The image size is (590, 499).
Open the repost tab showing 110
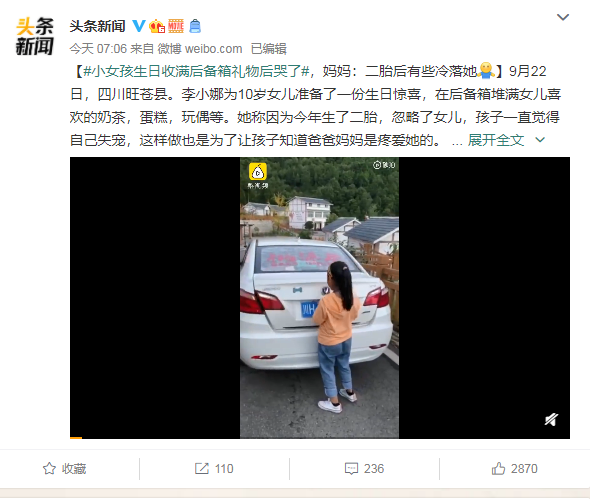214,469
